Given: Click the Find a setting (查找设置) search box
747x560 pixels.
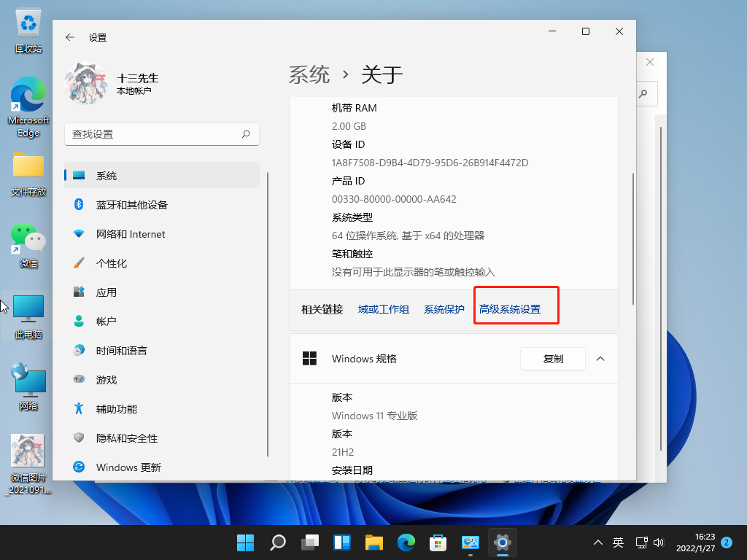Looking at the screenshot, I should coord(153,134).
